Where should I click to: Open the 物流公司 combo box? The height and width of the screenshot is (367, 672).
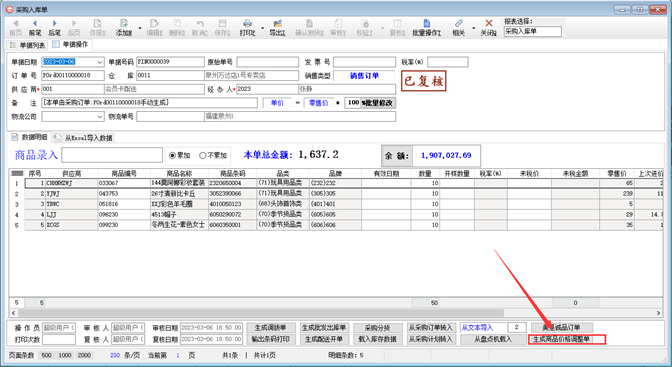click(100, 117)
